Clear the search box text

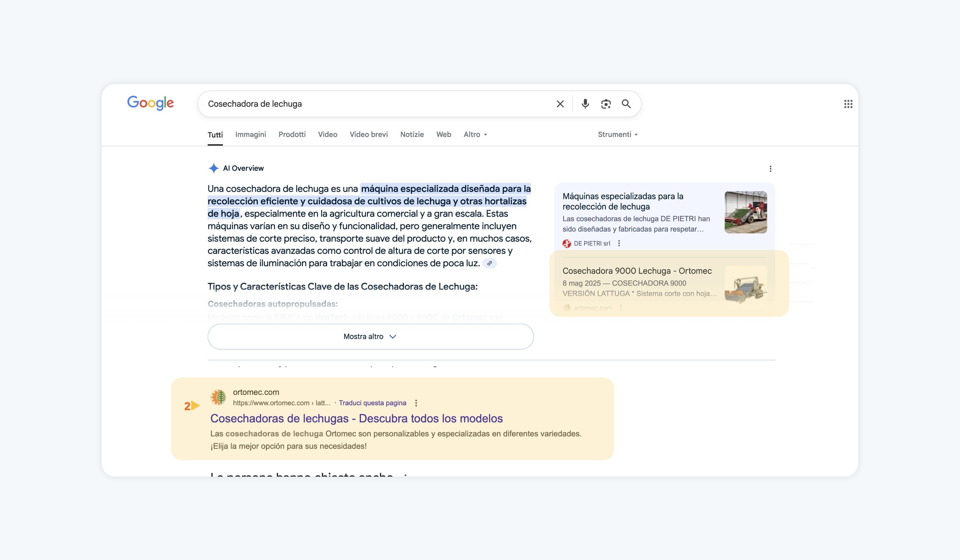coord(560,104)
